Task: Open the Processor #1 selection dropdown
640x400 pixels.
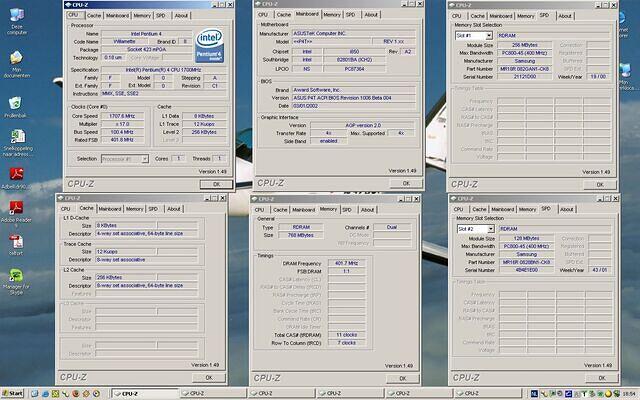Action: coord(125,158)
